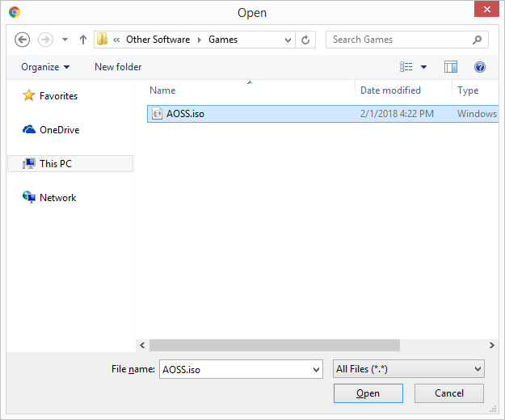The width and height of the screenshot is (505, 420).
Task: Change your view icon
Action: coord(406,66)
